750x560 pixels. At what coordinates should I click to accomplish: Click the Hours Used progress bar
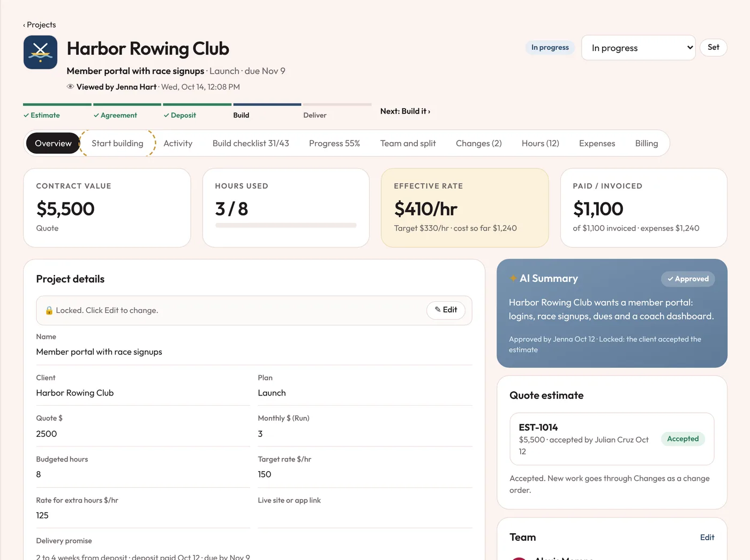tap(286, 226)
